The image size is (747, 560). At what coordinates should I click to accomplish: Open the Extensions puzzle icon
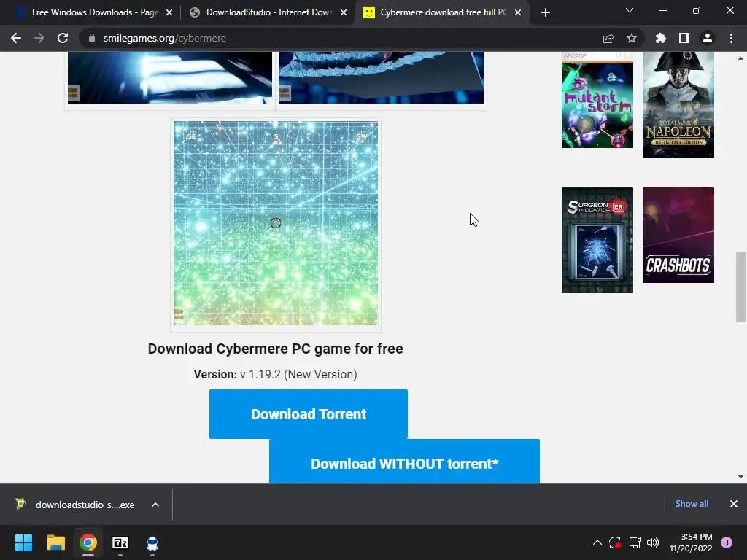pyautogui.click(x=661, y=38)
